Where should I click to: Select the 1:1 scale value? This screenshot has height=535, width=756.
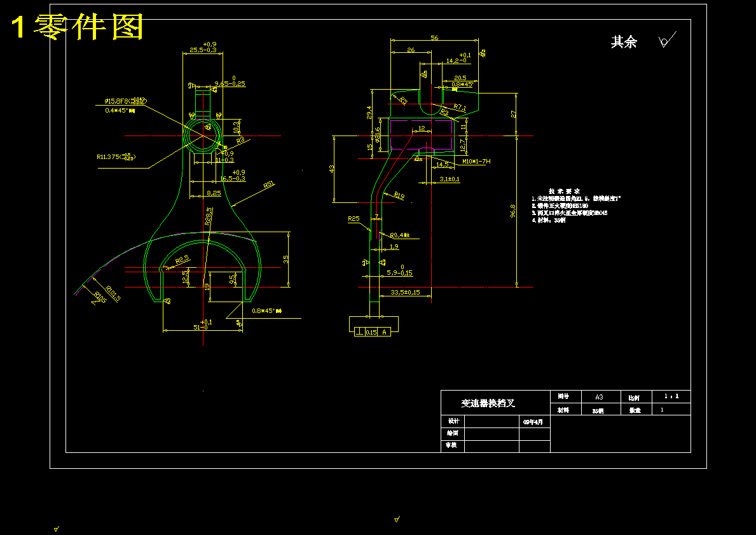(671, 396)
